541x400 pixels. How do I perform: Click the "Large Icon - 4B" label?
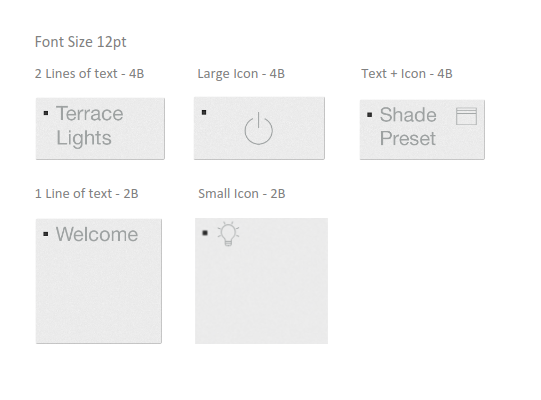[x=241, y=74]
